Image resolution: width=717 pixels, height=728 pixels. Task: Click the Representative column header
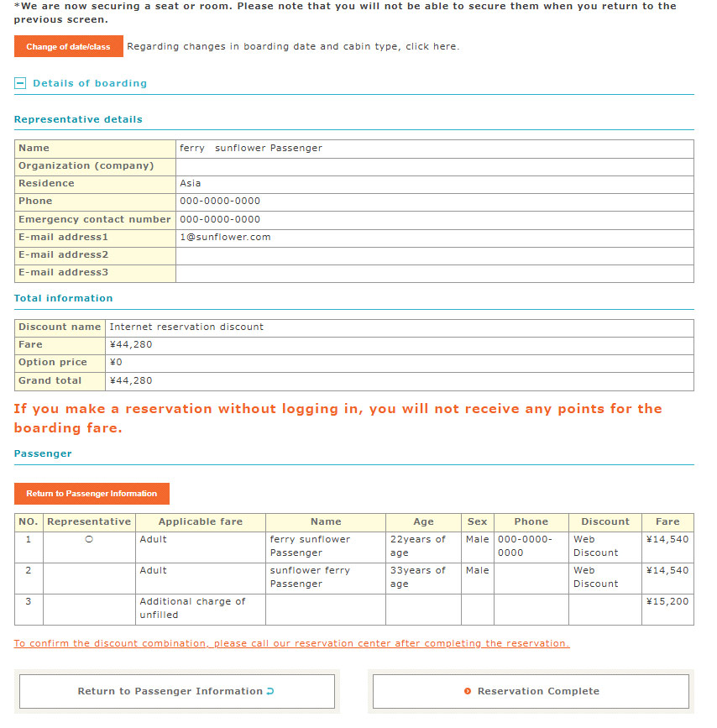[89, 521]
